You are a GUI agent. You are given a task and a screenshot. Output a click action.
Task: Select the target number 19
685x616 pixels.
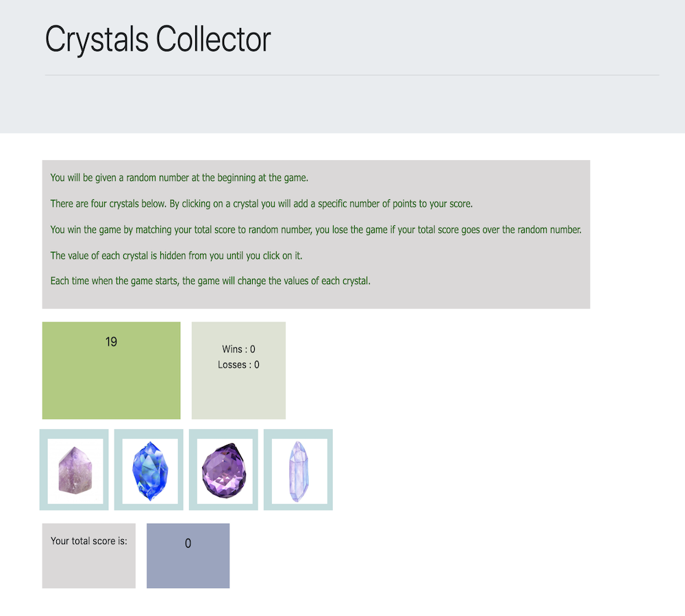click(x=111, y=342)
